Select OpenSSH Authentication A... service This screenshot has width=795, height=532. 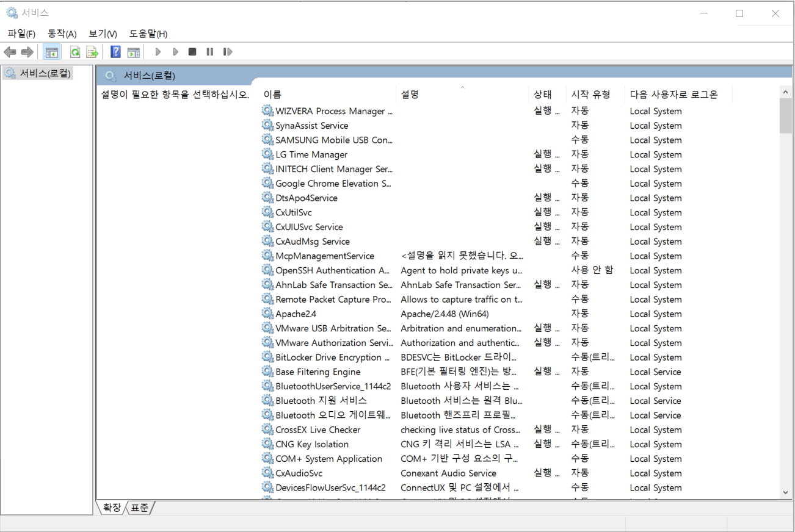[x=333, y=270]
